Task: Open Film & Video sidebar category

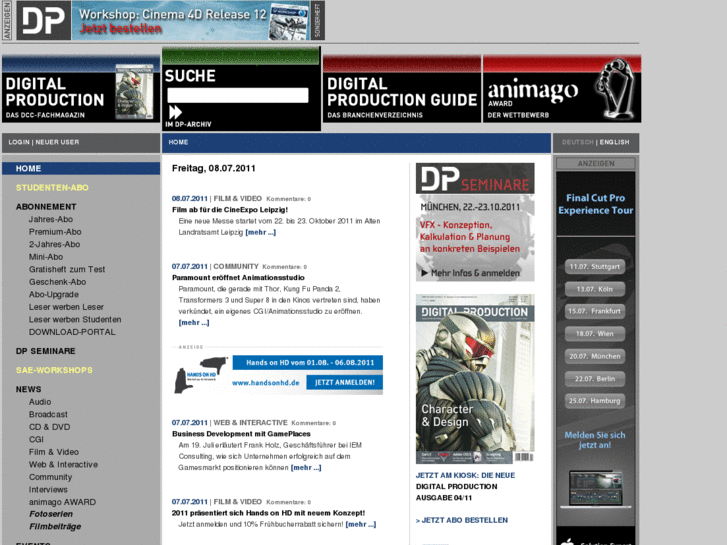Action: click(x=53, y=452)
